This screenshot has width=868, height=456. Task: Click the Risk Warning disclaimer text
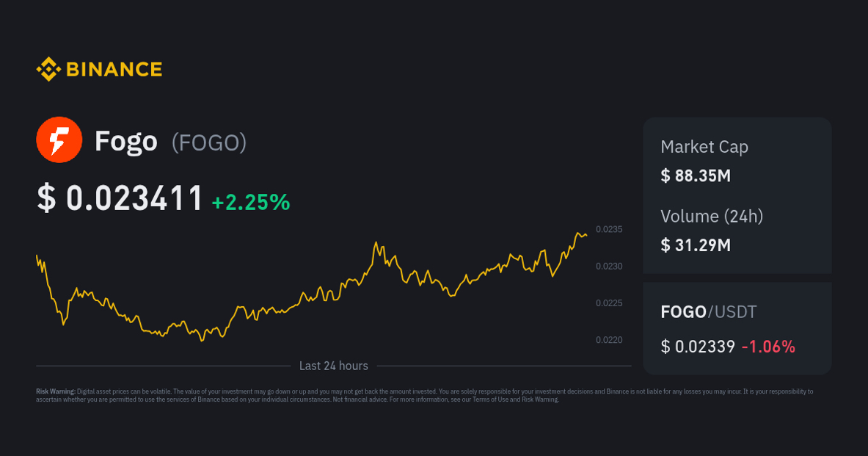pos(425,395)
